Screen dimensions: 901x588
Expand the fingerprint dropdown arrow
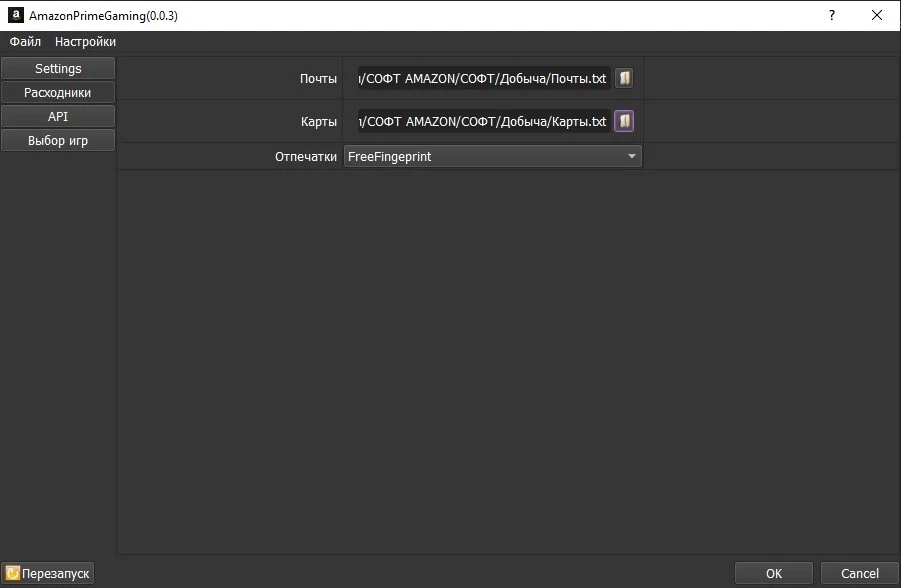632,156
